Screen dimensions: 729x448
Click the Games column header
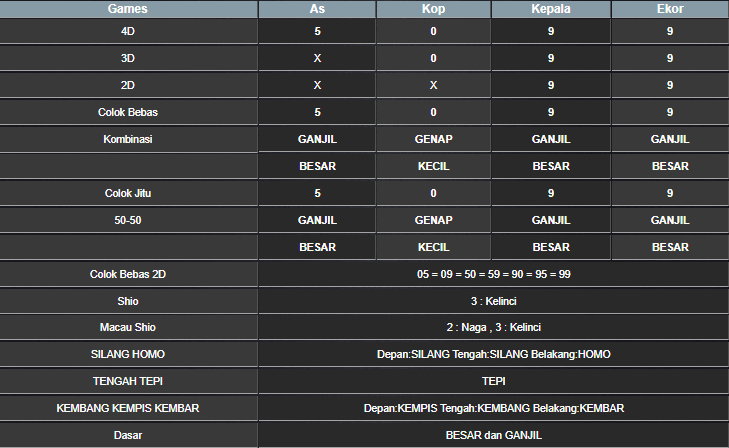pyautogui.click(x=128, y=9)
